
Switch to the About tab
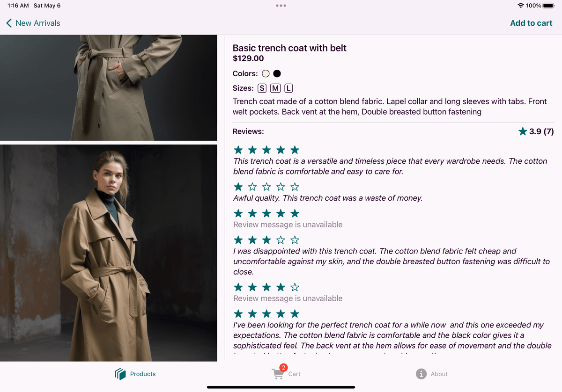pos(431,374)
